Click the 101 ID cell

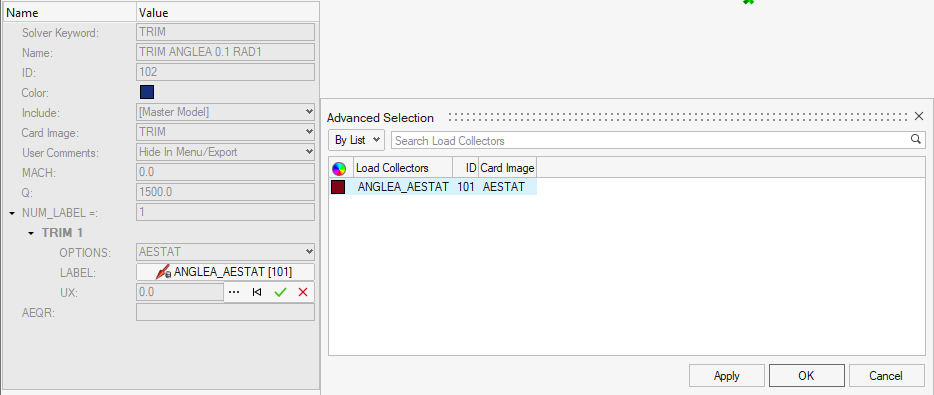pos(466,187)
